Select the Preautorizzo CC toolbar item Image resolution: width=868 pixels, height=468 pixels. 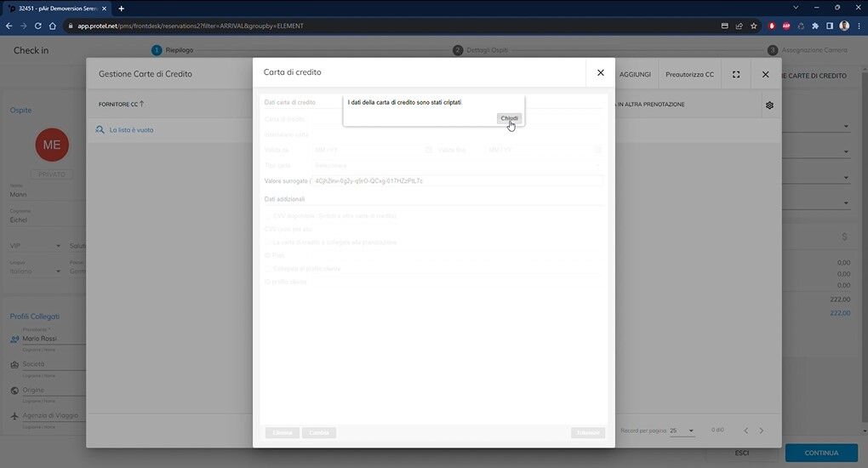689,75
